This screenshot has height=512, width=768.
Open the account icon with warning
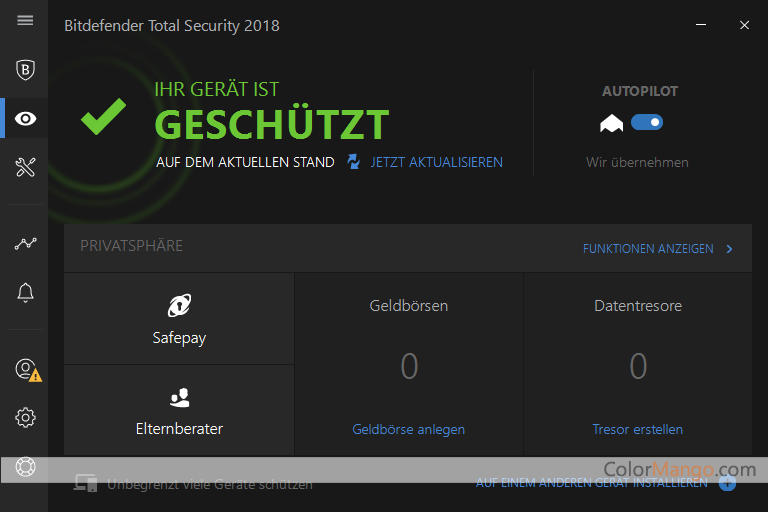[x=26, y=369]
